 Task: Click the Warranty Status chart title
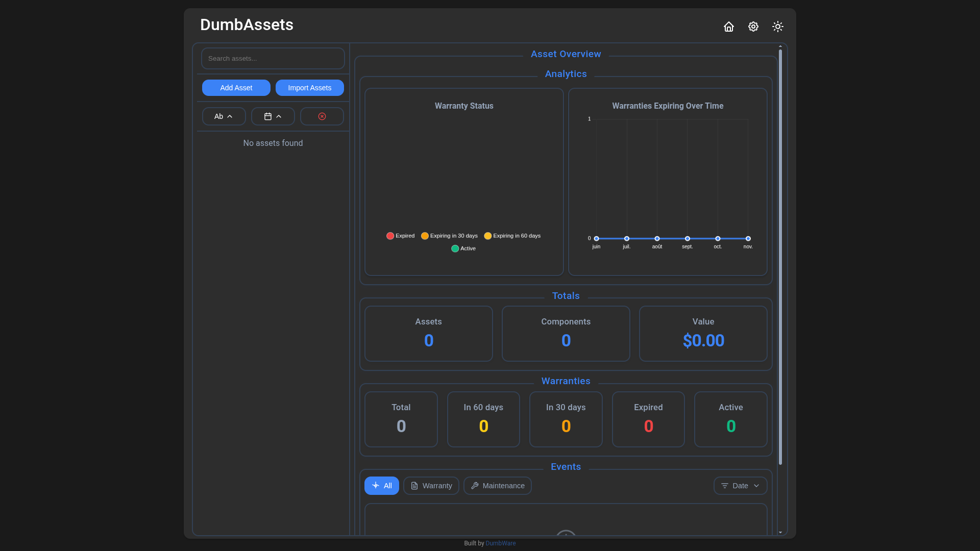coord(464,106)
